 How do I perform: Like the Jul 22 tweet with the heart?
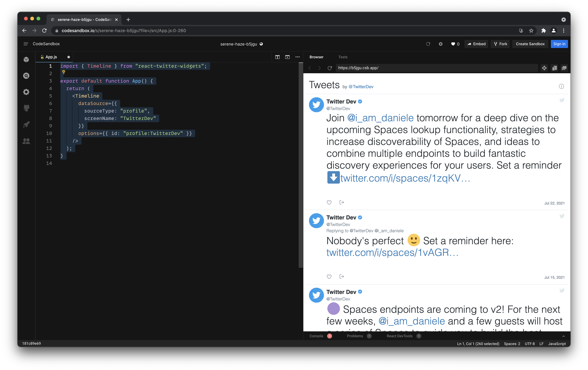pyautogui.click(x=329, y=202)
